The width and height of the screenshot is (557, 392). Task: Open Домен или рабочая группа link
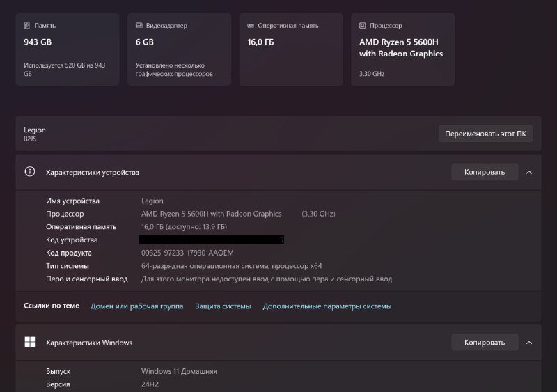[136, 306]
